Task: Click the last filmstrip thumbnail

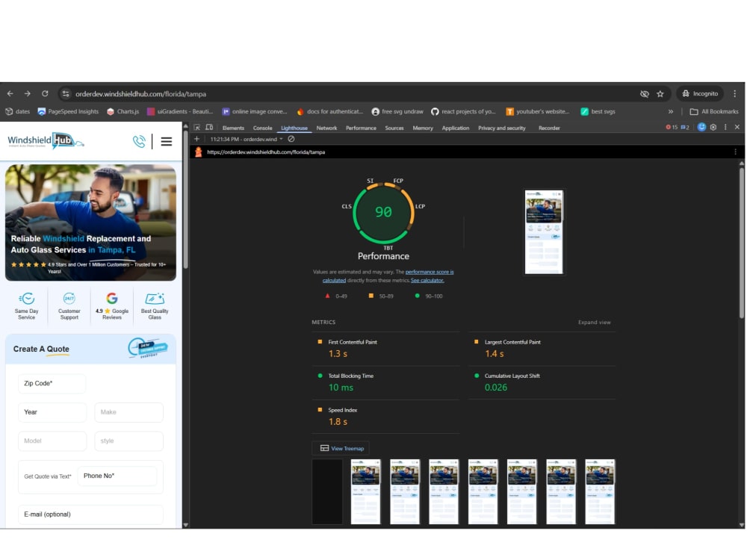Action: (600, 491)
